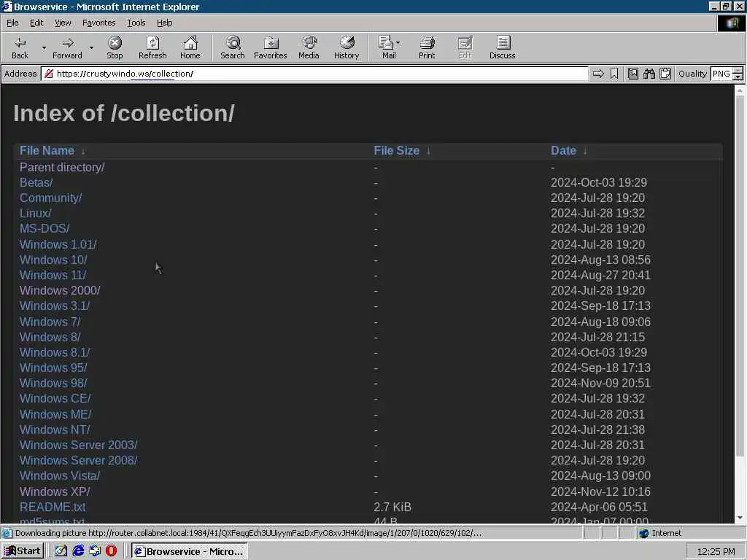The width and height of the screenshot is (747, 560).
Task: Increase Quality with the up spinner arrow
Action: click(738, 71)
